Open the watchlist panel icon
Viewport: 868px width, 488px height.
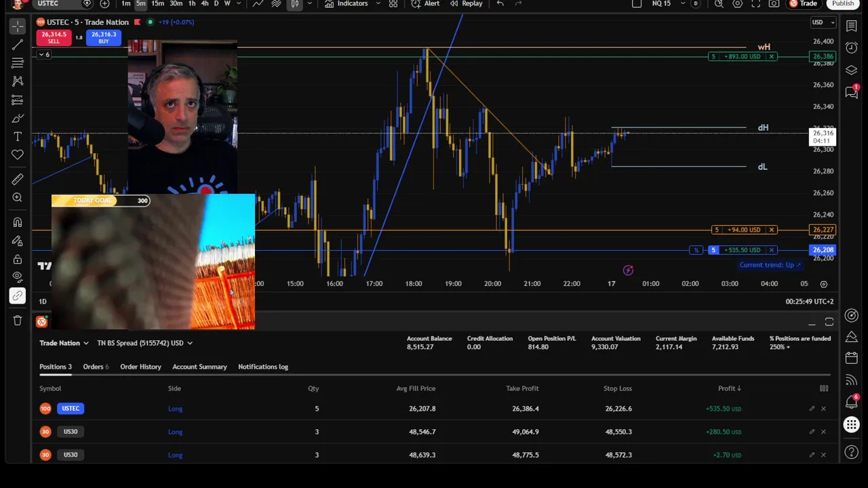pyautogui.click(x=851, y=26)
